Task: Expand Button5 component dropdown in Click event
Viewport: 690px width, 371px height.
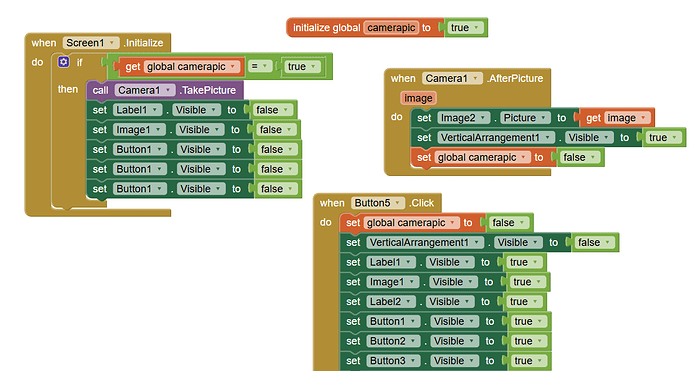Action: pyautogui.click(x=378, y=203)
